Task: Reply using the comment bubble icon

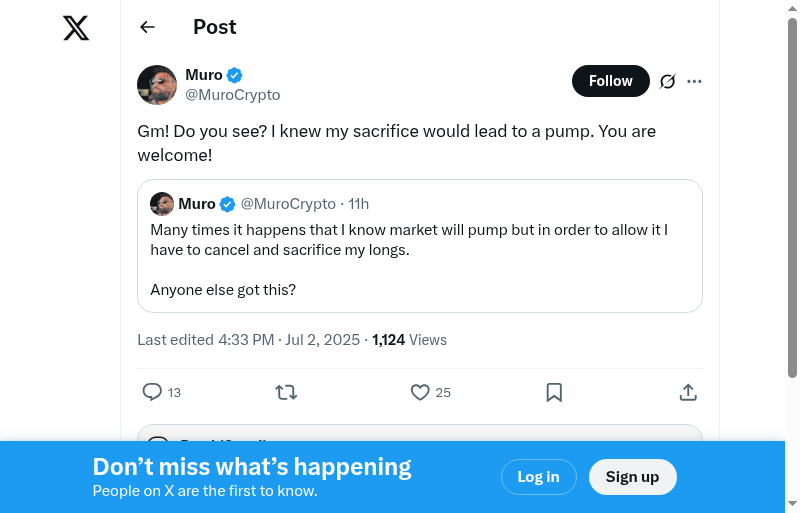Action: coord(152,392)
